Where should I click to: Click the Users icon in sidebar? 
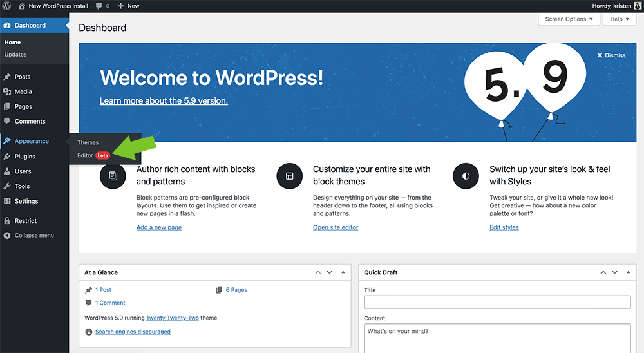[7, 171]
